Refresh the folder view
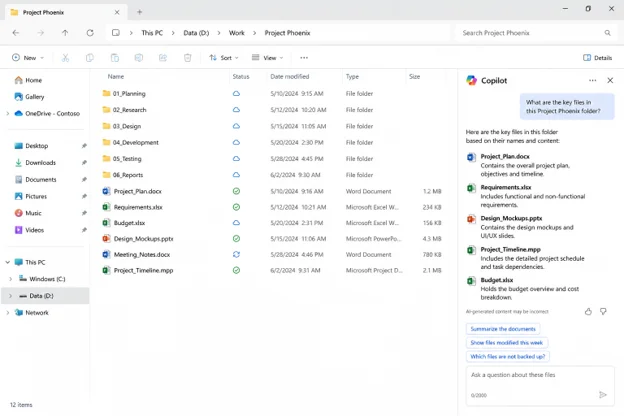Image resolution: width=624 pixels, height=416 pixels. point(90,33)
